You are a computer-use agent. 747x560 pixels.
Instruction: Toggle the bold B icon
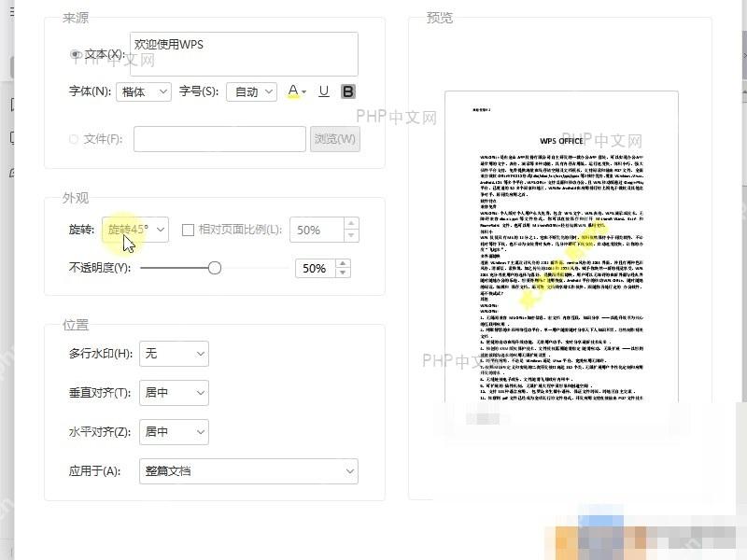coord(348,91)
